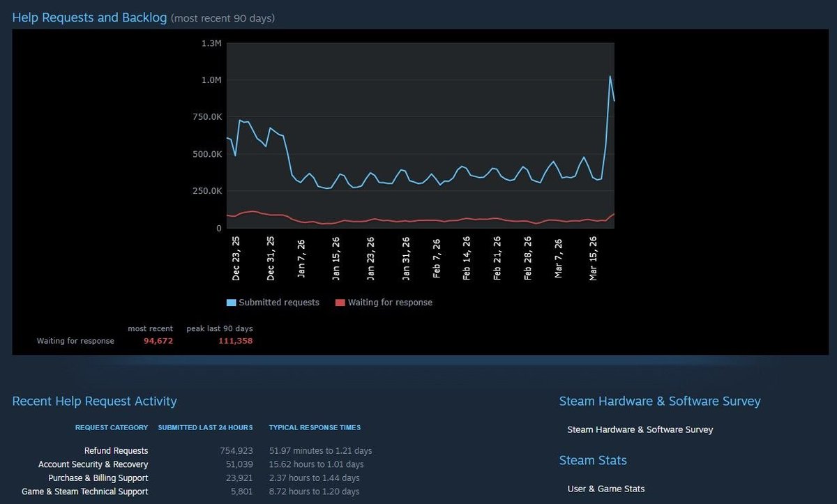This screenshot has height=504, width=837.
Task: Click the TYPICAL RESPONSE TIMES column header
Action: pyautogui.click(x=315, y=427)
